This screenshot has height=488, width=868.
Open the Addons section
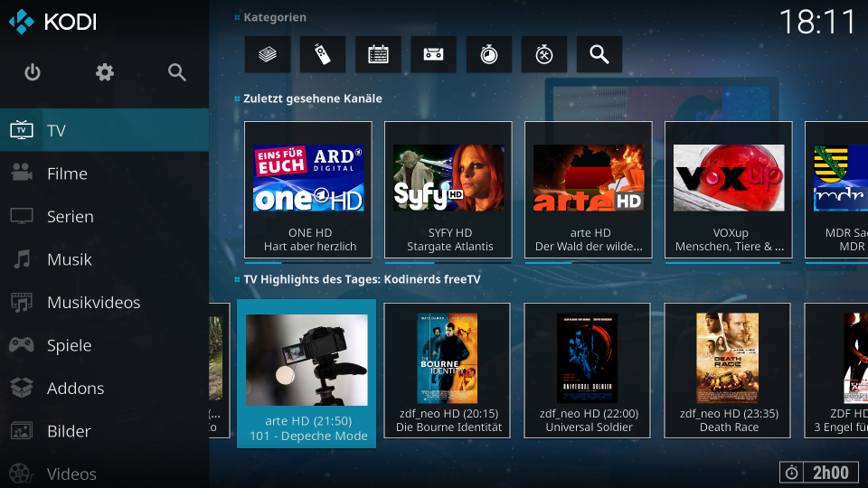(105, 388)
